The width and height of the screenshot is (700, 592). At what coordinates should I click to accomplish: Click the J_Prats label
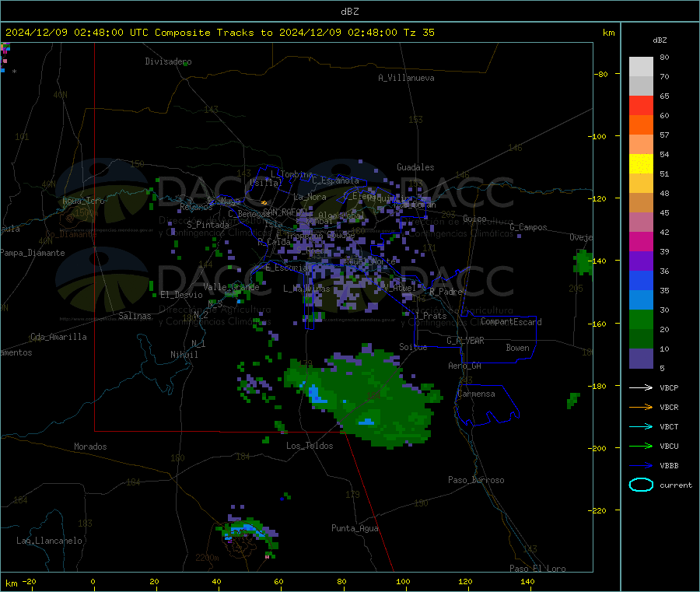pos(431,316)
